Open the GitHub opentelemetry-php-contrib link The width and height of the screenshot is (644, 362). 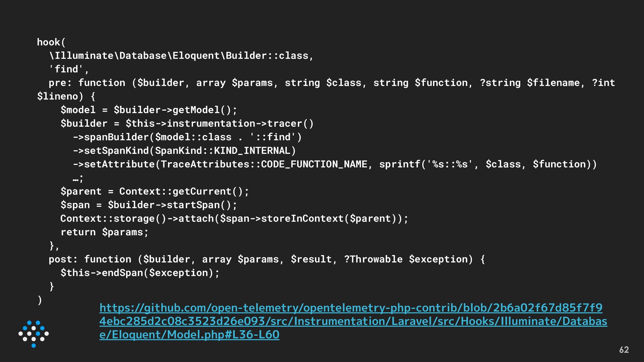tap(353, 321)
